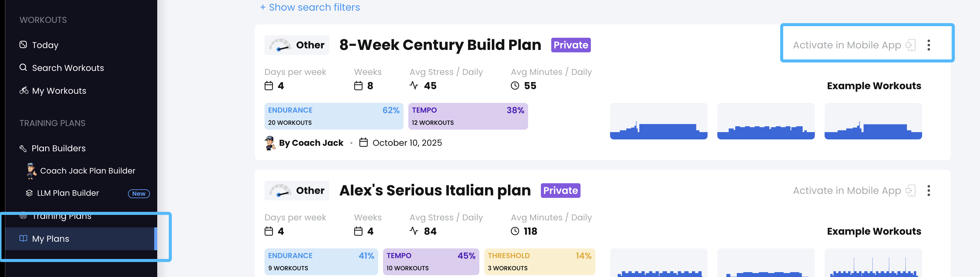Open options menu for 8-Week Century Build Plan
980x277 pixels.
coord(929,45)
